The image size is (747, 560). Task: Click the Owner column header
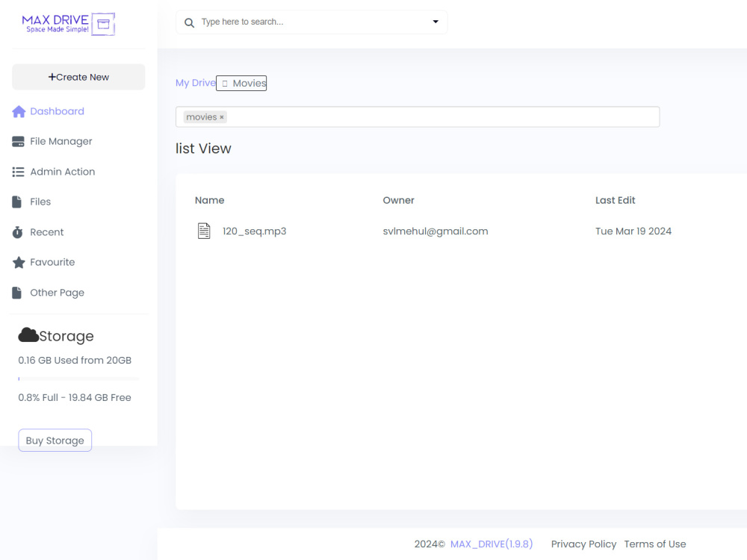pyautogui.click(x=399, y=200)
